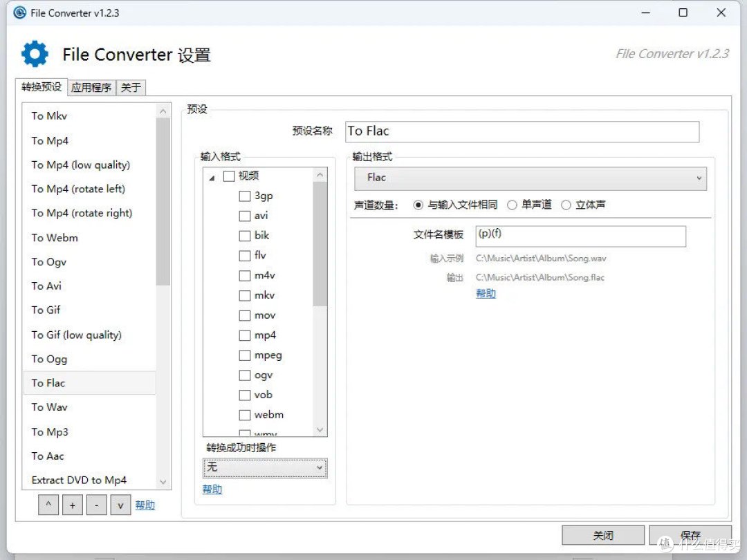Viewport: 747px width, 560px height.
Task: Select the 立体声 channel option
Action: click(x=566, y=205)
